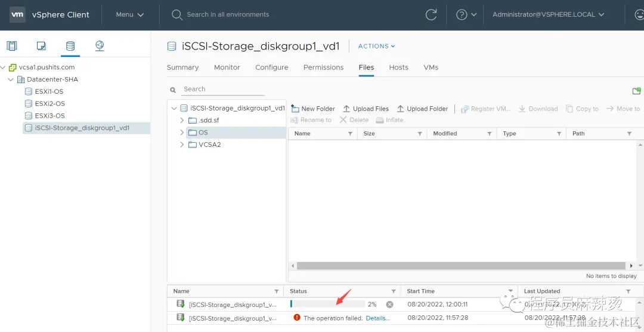Cancel the 2% upload task
This screenshot has height=332, width=644.
(x=389, y=305)
